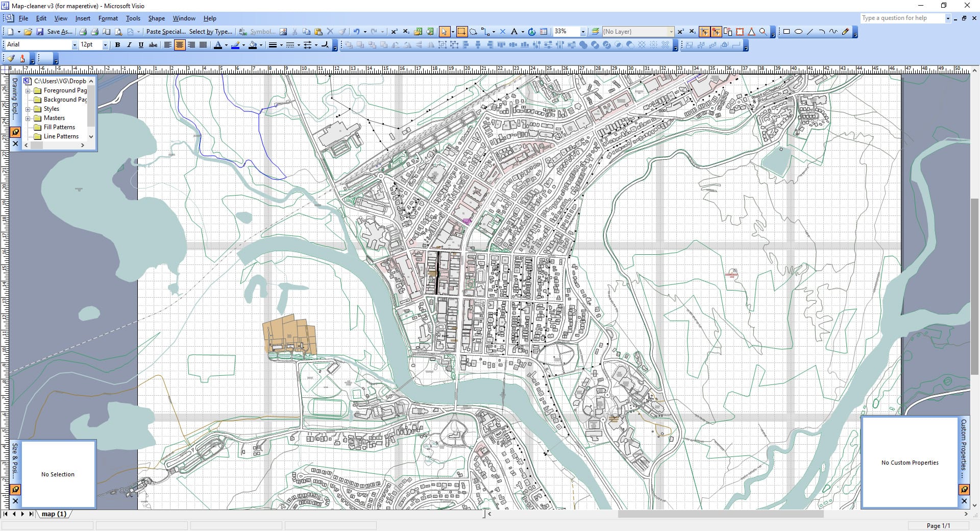Select the Pointer Tool in the toolbar
Viewport: 980px width, 531px height.
pos(444,32)
